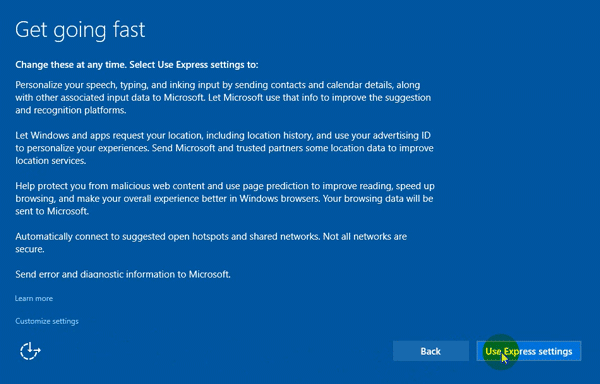Click the text line ending with location services
600x384 pixels.
51,161
